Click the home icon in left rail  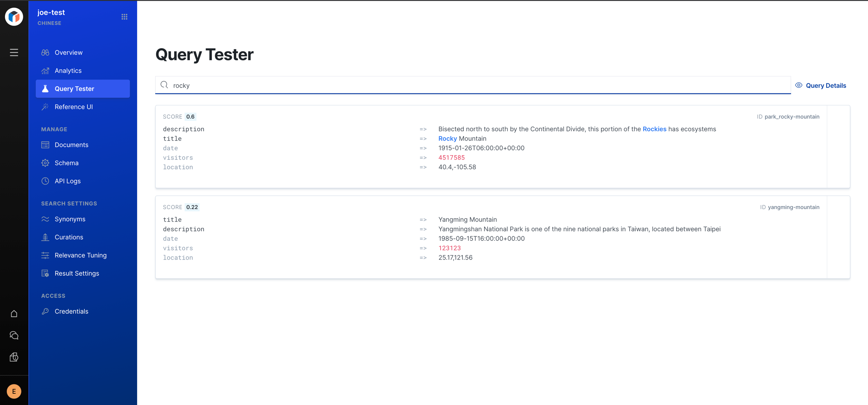point(14,314)
